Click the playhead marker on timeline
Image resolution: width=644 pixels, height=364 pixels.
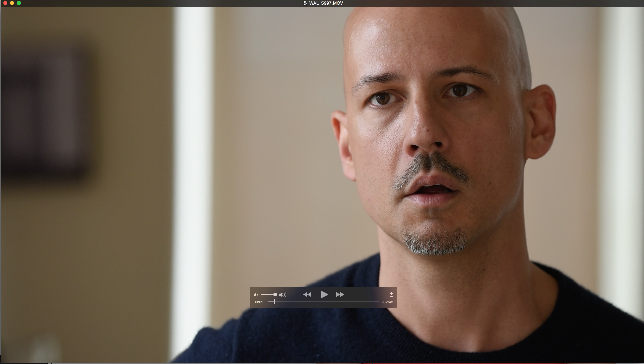click(x=274, y=302)
